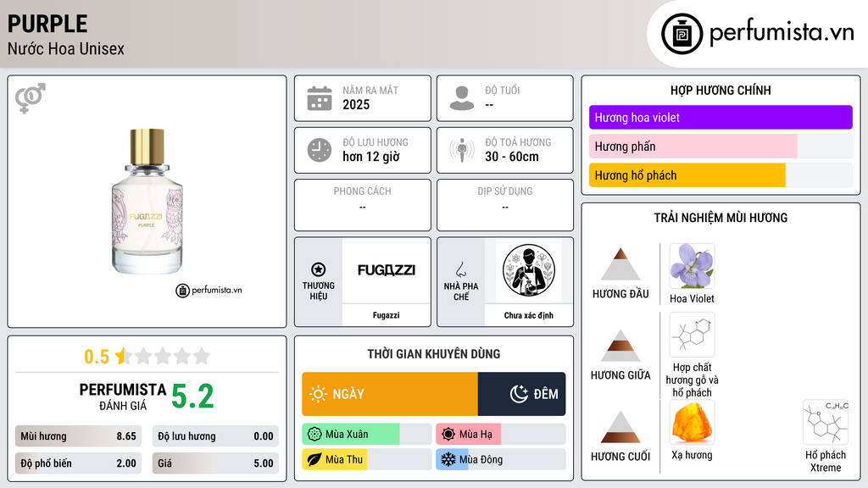Image resolution: width=868 pixels, height=488 pixels.
Task: Click the clock icon for Độ lưu hương
Action: pyautogui.click(x=320, y=150)
